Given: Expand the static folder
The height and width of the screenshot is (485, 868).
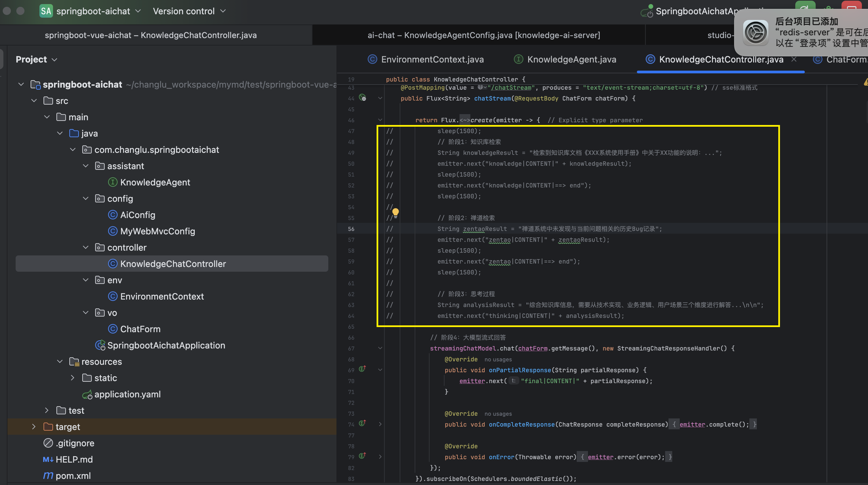Looking at the screenshot, I should point(73,378).
